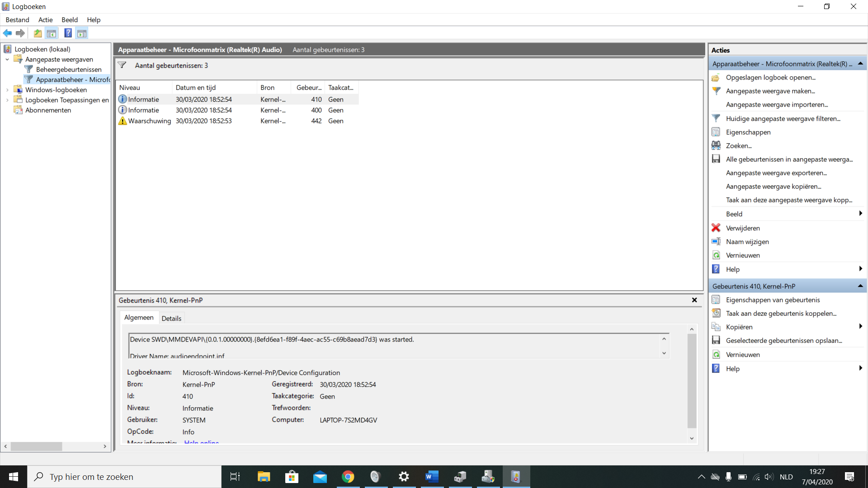Click the Back arrow toolbar icon
This screenshot has height=488, width=868.
pyautogui.click(x=7, y=33)
